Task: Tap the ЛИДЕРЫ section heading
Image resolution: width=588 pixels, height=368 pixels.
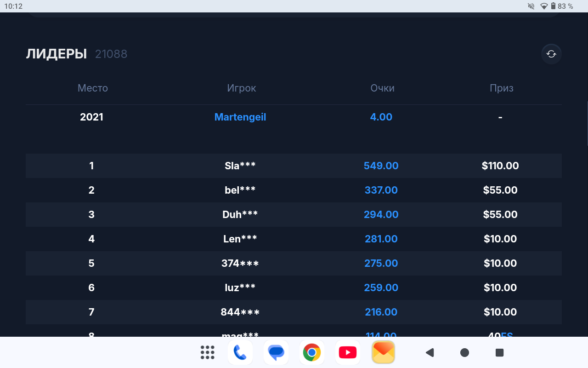Action: pos(57,54)
